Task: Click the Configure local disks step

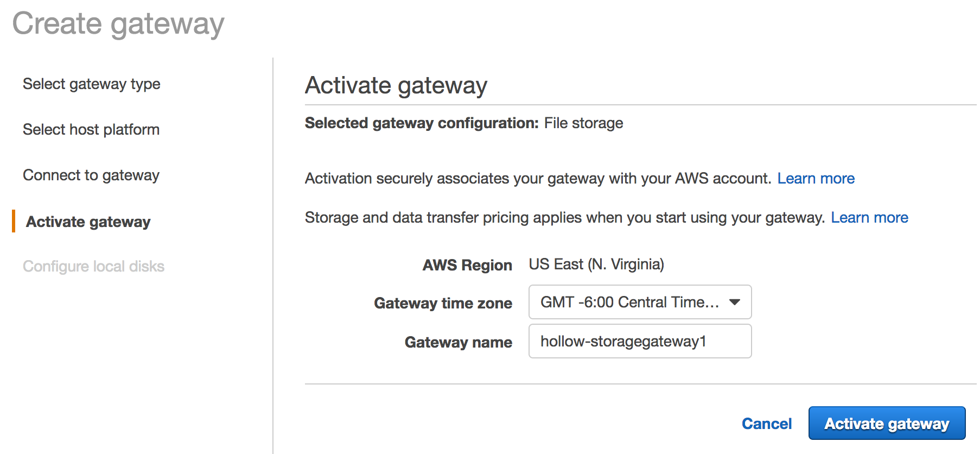Action: [93, 267]
